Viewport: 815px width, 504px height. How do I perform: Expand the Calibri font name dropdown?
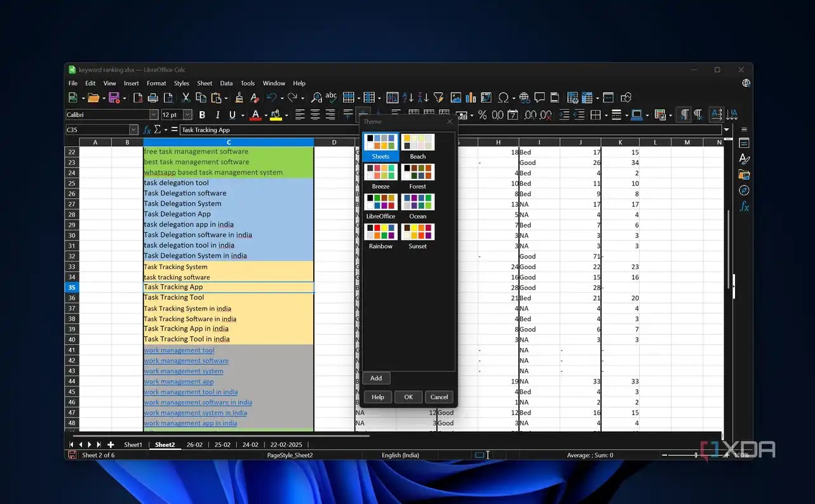click(x=154, y=115)
